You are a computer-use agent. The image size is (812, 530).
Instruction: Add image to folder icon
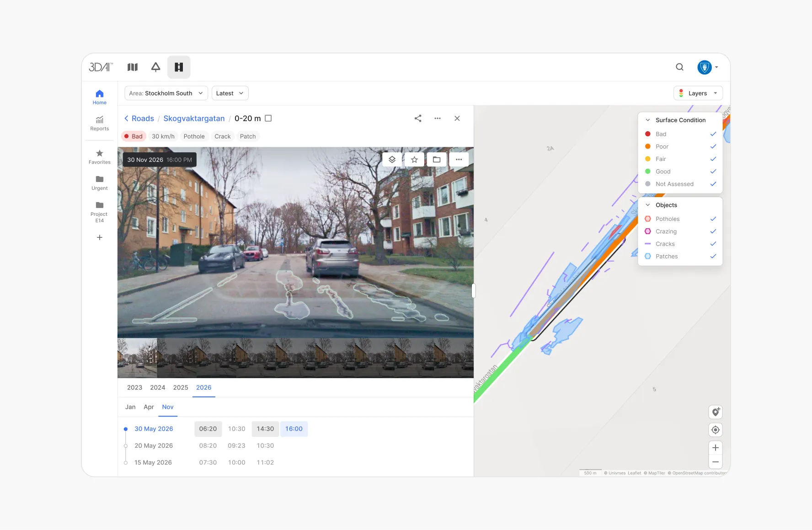(437, 160)
